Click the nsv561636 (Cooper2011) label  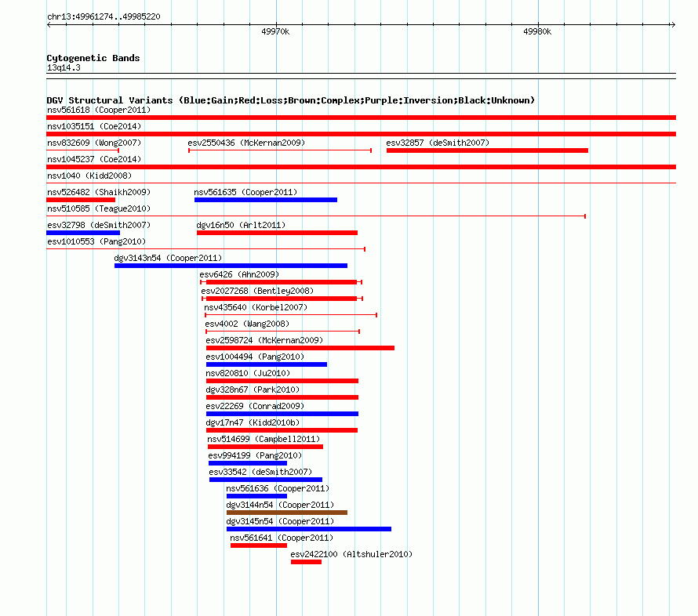click(x=278, y=488)
